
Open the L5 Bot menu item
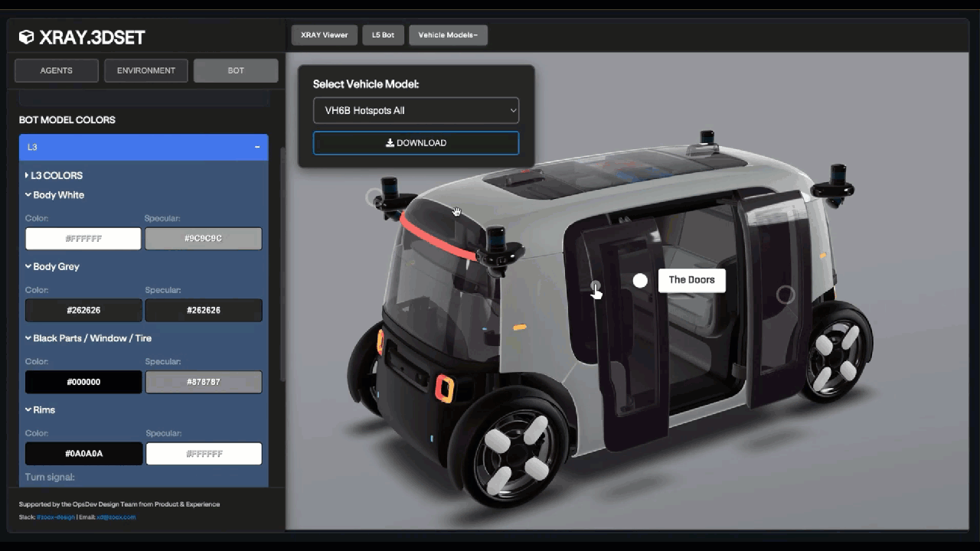tap(383, 35)
